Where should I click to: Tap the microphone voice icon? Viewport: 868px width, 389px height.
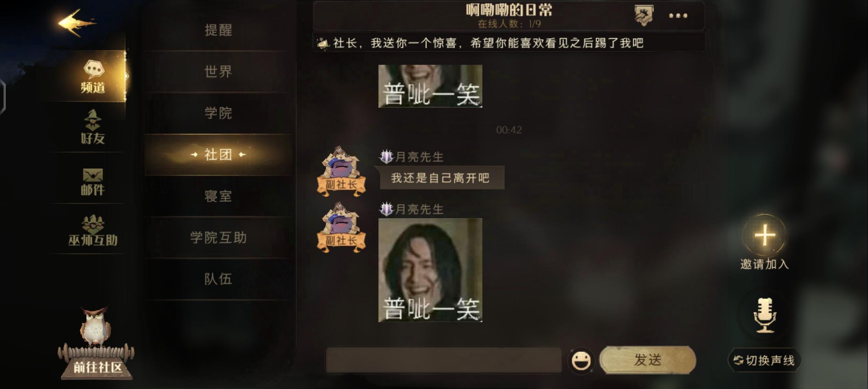[764, 315]
